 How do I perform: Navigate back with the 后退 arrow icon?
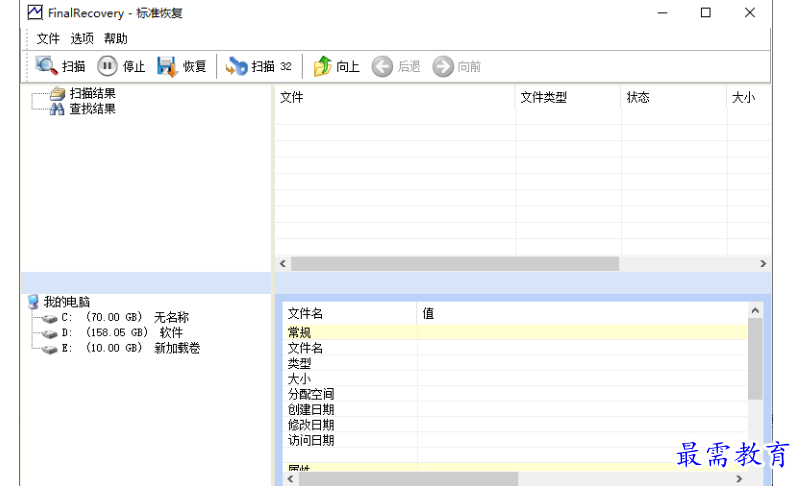coord(382,67)
